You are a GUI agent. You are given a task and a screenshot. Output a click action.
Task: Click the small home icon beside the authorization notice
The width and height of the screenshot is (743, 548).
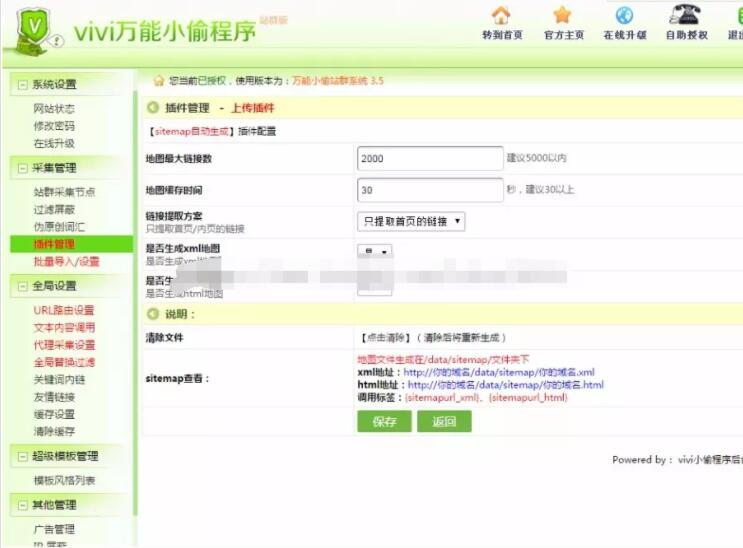[159, 81]
